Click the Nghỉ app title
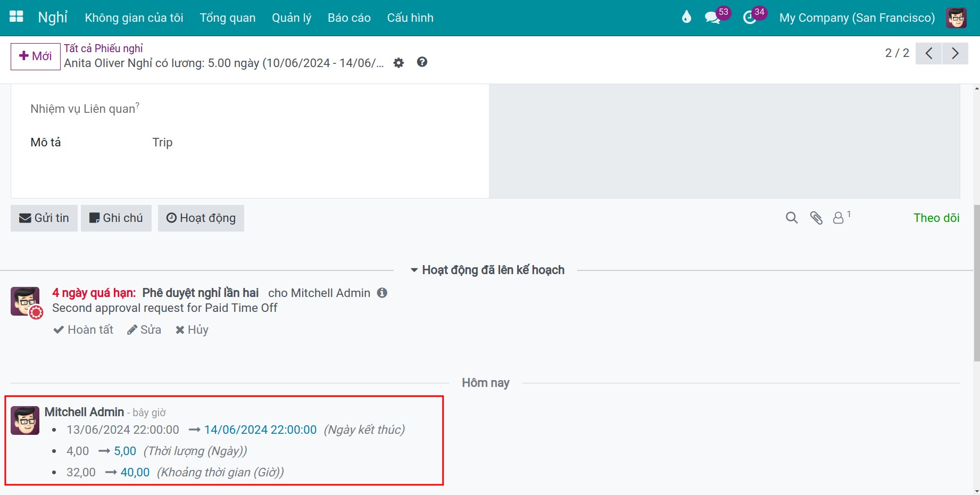 tap(53, 17)
